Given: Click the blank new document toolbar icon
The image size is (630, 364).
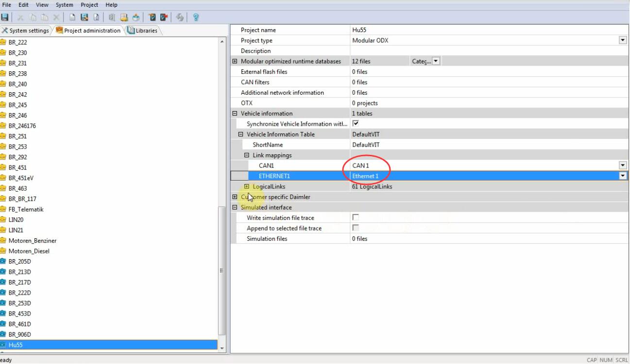Looking at the screenshot, I should [72, 17].
